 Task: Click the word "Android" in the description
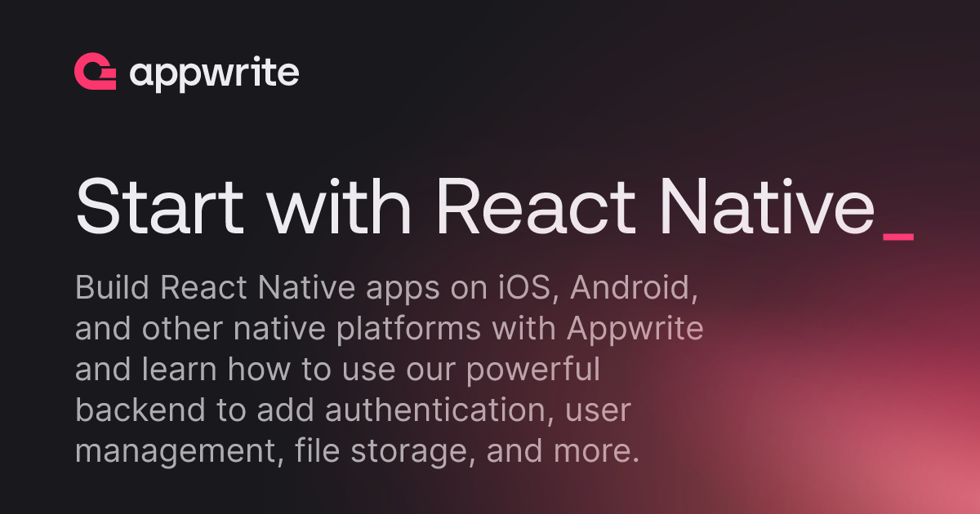[x=632, y=288]
